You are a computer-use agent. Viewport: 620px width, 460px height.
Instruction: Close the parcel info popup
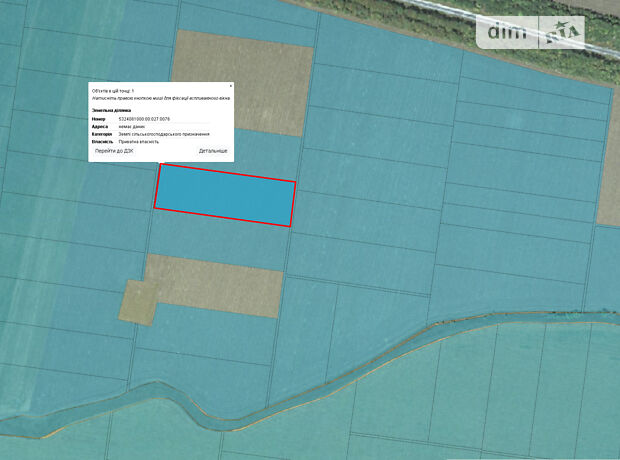(230, 86)
